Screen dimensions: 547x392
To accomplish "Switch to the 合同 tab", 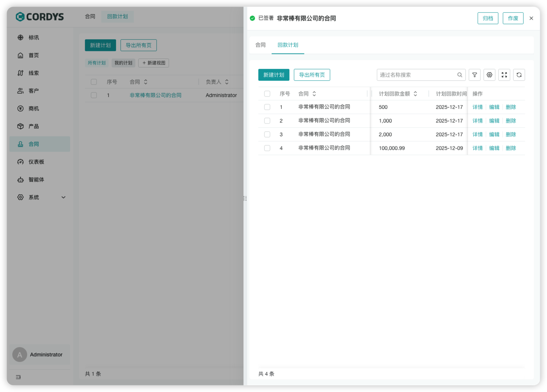I will pyautogui.click(x=261, y=45).
